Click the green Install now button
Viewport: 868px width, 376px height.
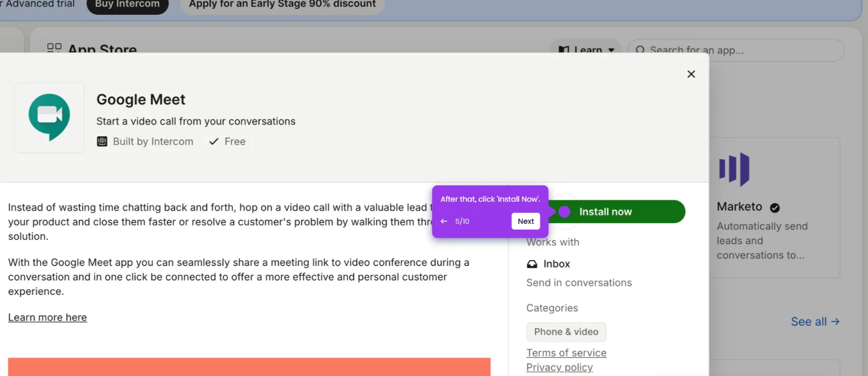pyautogui.click(x=617, y=212)
